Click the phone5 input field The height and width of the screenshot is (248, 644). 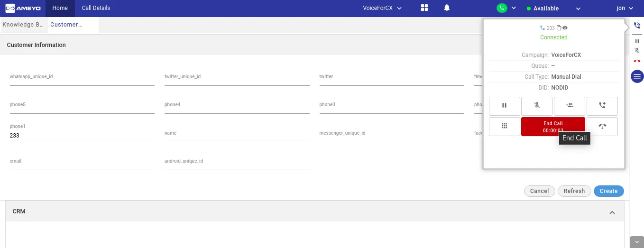(x=82, y=107)
